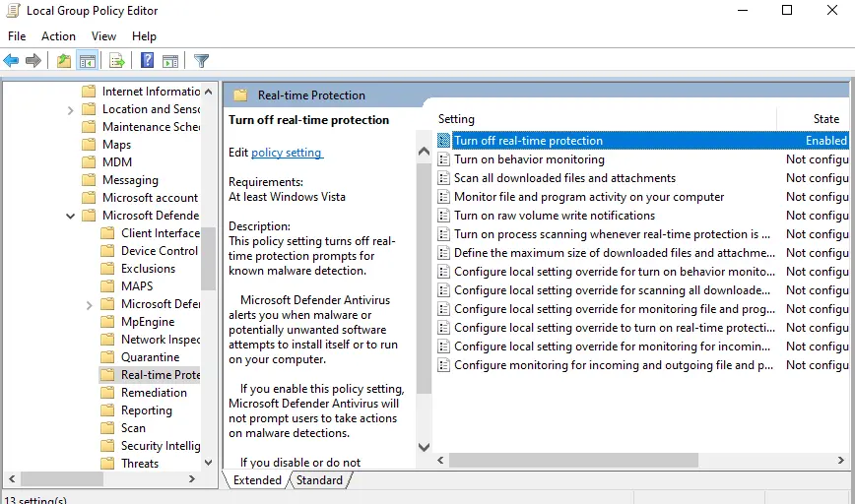855x504 pixels.
Task: Select the Quarantine folder in tree
Action: (150, 357)
